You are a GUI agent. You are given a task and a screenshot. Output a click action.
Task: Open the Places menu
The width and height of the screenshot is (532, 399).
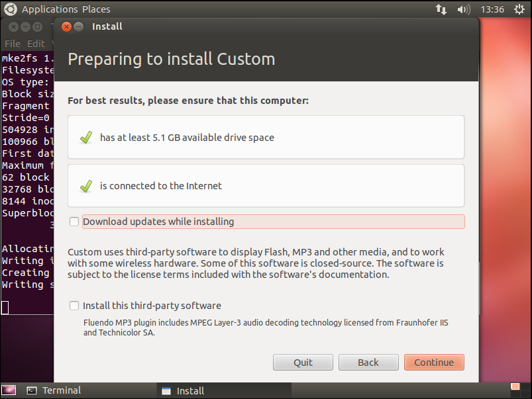[97, 9]
